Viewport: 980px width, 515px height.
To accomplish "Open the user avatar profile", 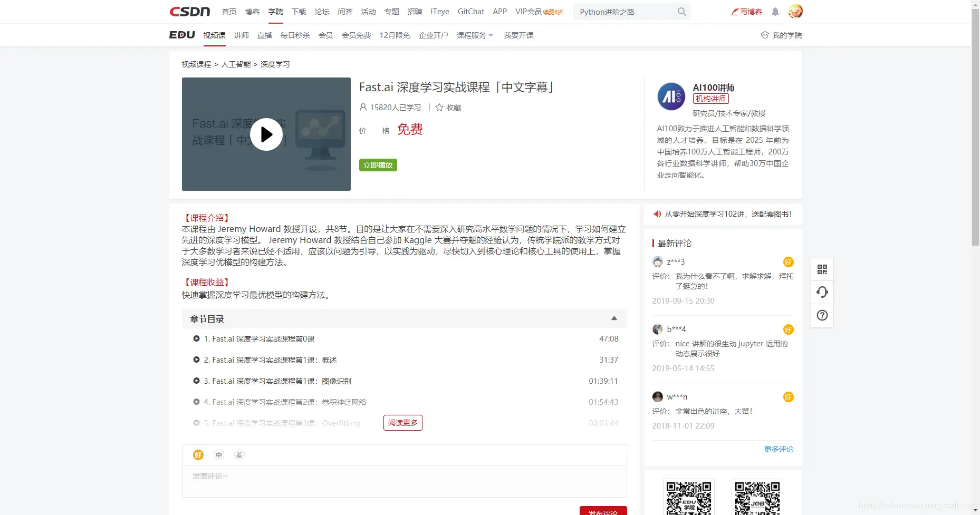I will point(795,11).
